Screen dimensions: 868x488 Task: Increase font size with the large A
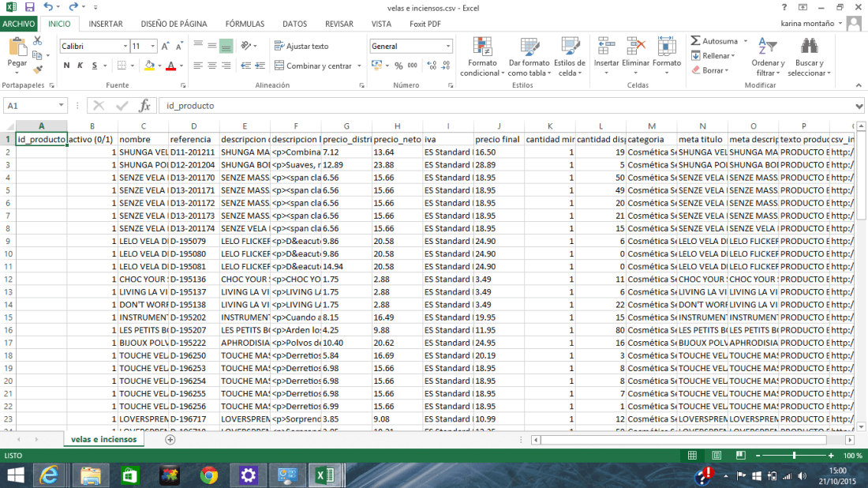(166, 47)
